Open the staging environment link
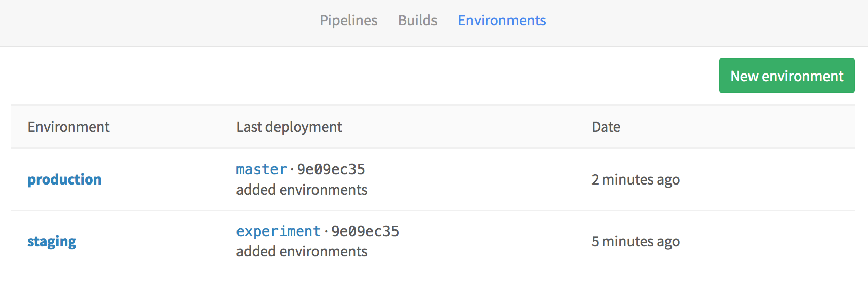 click(x=52, y=241)
